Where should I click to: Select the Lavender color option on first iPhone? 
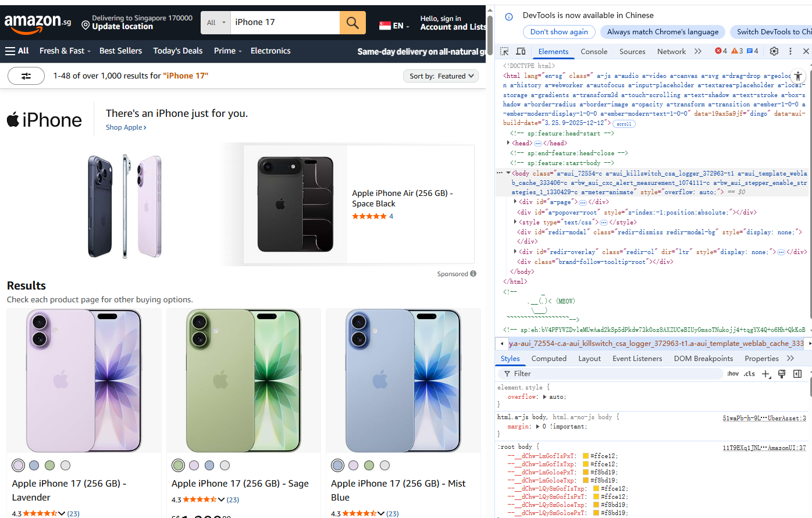coord(19,465)
